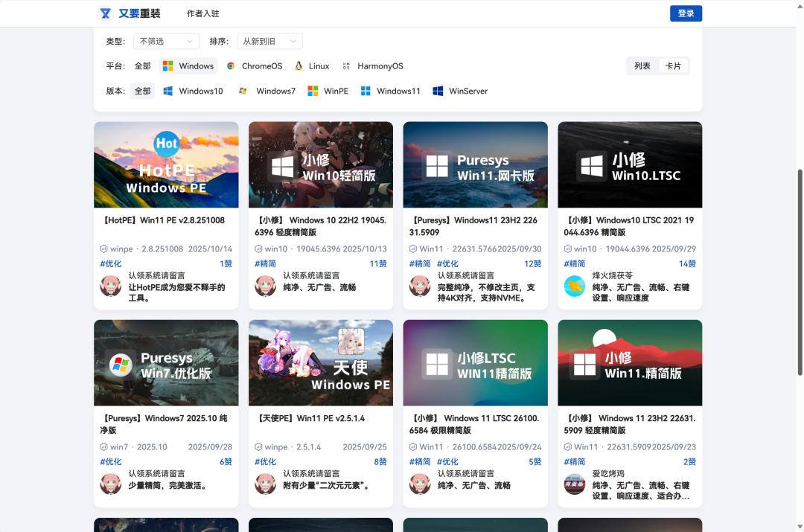Click the ChromeOS platform icon

pos(232,65)
